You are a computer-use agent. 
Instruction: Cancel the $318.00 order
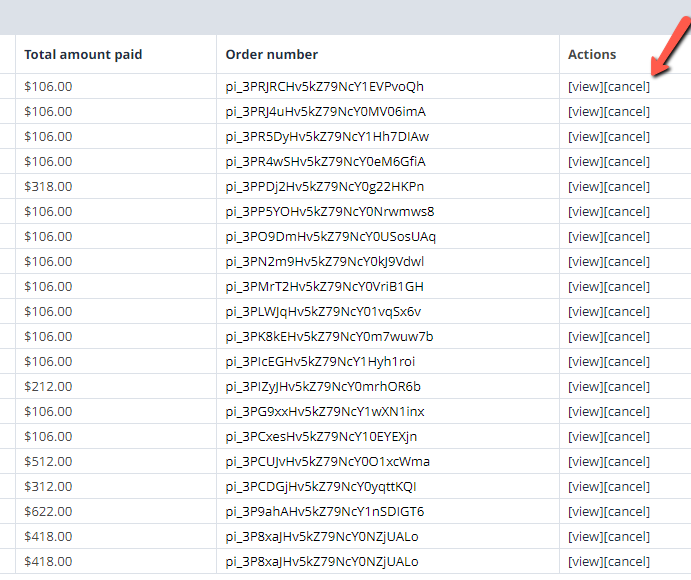627,186
